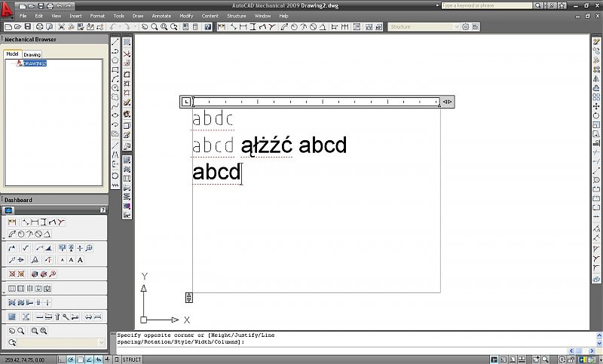Screen dimensions: 603x364
Task: Click the Cut scissors icon
Action: coord(61,27)
